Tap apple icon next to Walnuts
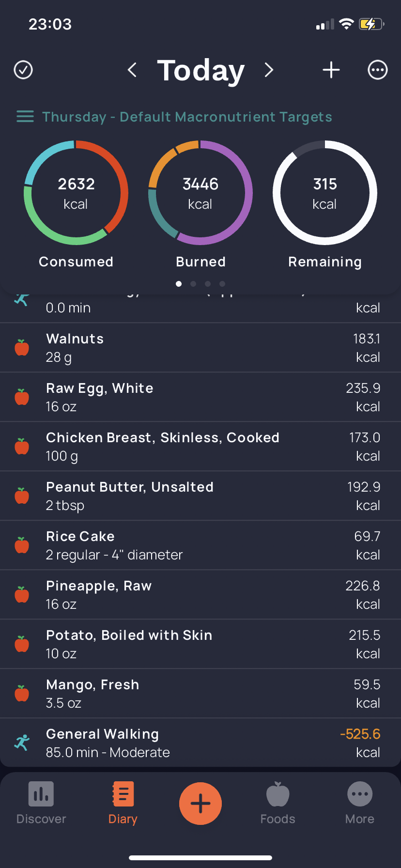 [22, 347]
